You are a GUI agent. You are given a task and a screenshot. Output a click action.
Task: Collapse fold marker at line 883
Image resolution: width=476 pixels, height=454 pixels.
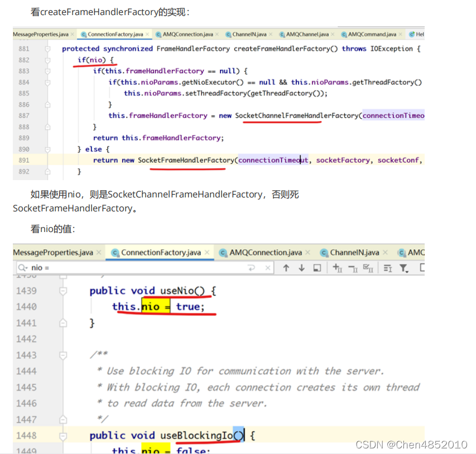[47, 71]
